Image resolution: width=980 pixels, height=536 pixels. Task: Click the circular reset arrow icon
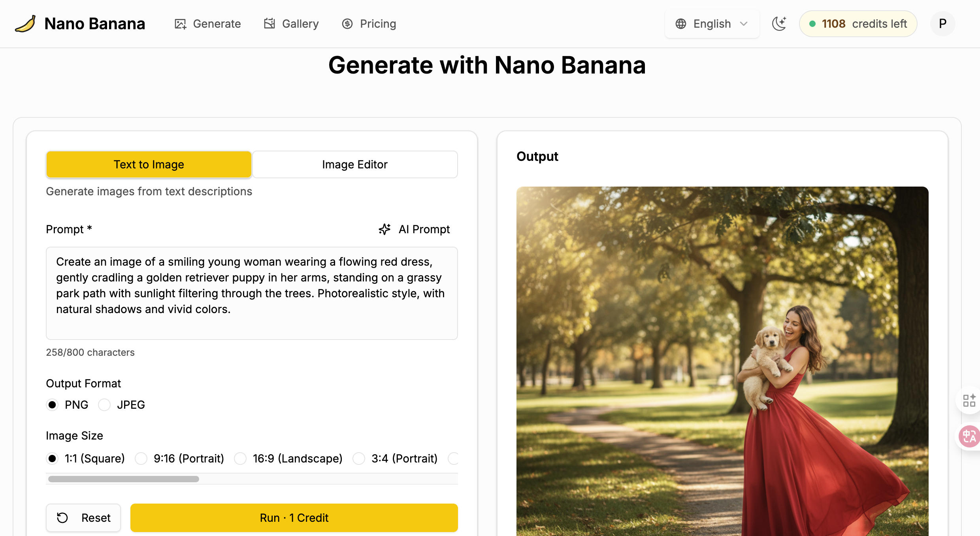[62, 517]
